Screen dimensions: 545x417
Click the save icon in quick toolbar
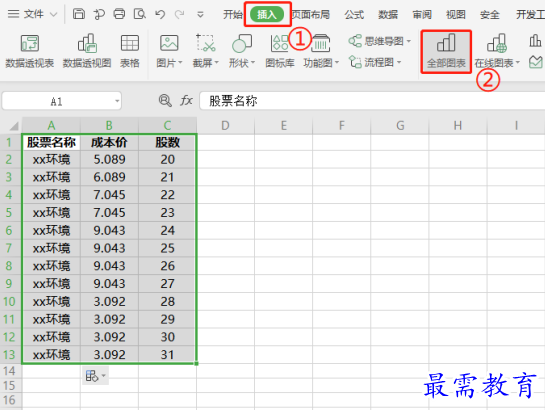click(x=79, y=14)
